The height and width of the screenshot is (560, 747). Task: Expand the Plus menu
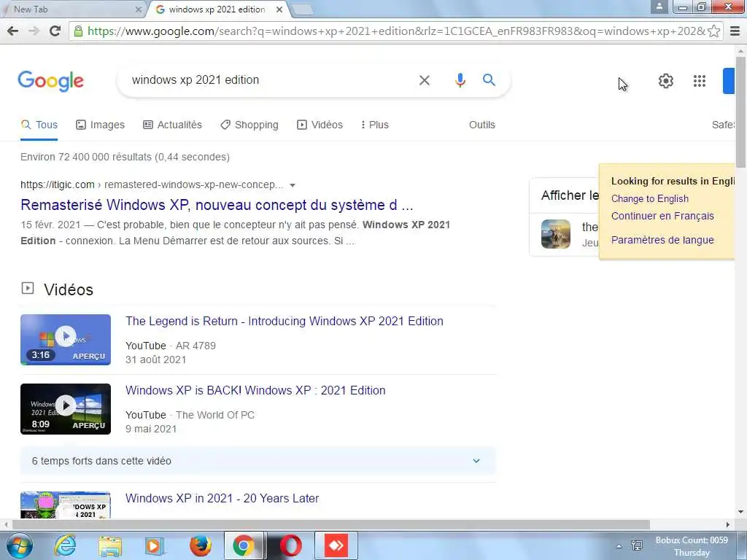click(374, 125)
